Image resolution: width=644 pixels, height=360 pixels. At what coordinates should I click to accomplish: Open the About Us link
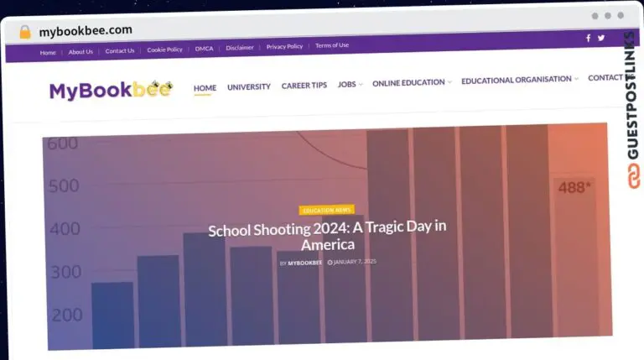point(80,51)
